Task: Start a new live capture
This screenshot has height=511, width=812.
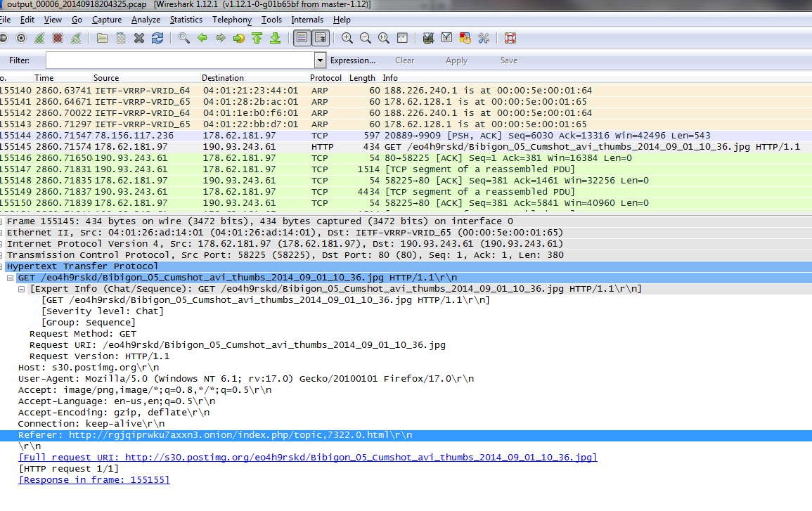Action: [39, 39]
